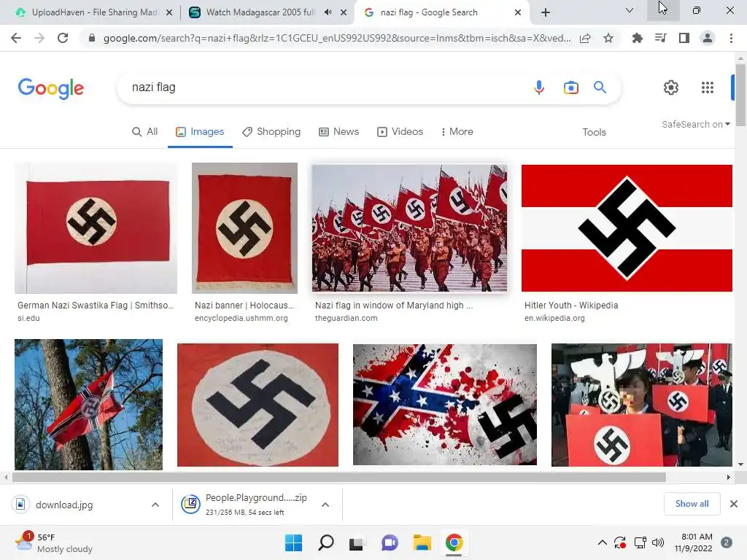747x560 pixels.
Task: Close the downloads bar
Action: pos(734,504)
